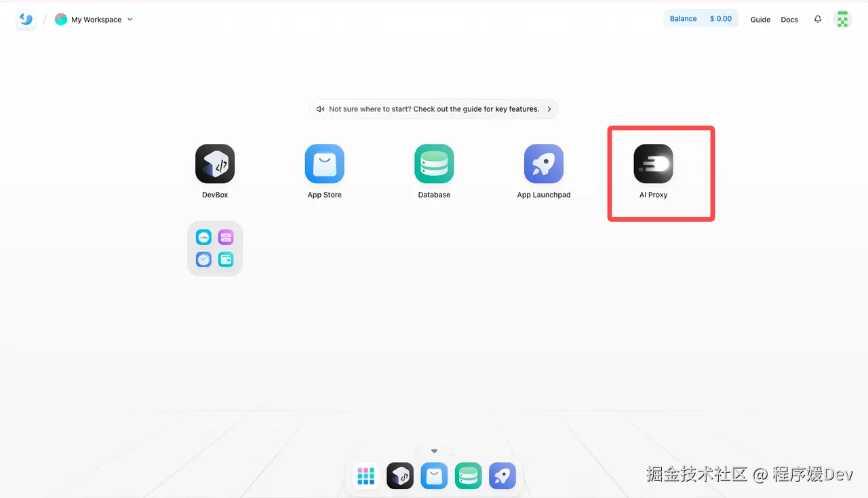The height and width of the screenshot is (498, 868).
Task: Click the speaker icon in the guide banner
Action: point(320,109)
